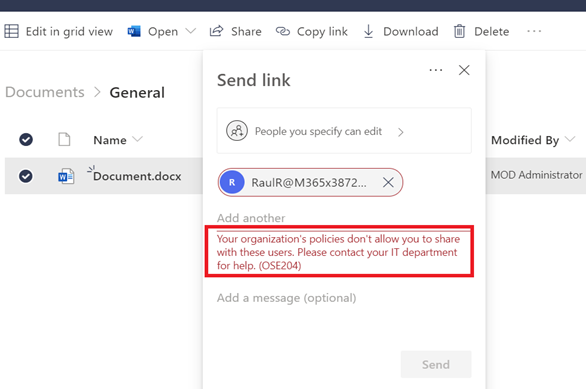Click the Send button
This screenshot has height=389, width=586.
[436, 364]
